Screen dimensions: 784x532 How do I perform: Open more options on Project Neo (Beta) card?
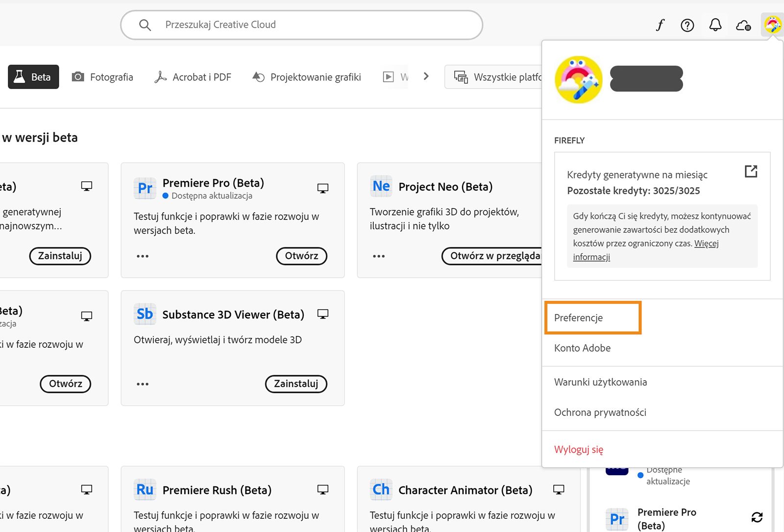[379, 256]
